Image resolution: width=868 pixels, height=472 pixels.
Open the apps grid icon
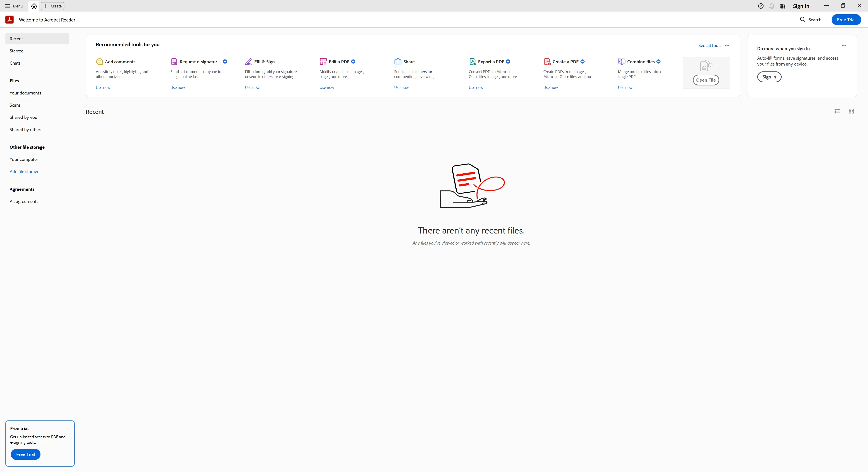(x=783, y=6)
